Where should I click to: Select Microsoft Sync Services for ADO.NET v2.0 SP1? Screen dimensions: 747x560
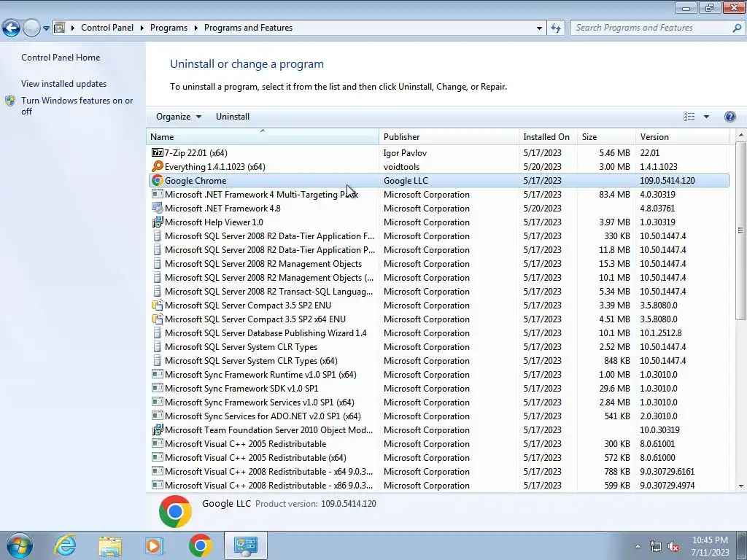coord(438,416)
